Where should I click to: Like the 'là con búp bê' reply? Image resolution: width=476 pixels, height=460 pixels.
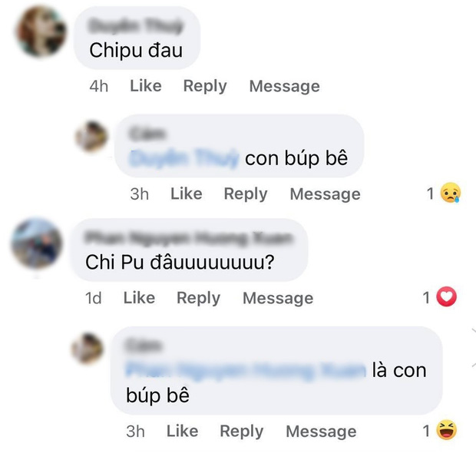point(183,431)
